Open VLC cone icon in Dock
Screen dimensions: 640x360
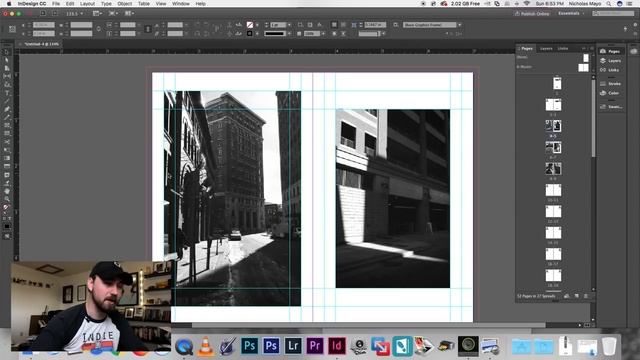(x=206, y=346)
